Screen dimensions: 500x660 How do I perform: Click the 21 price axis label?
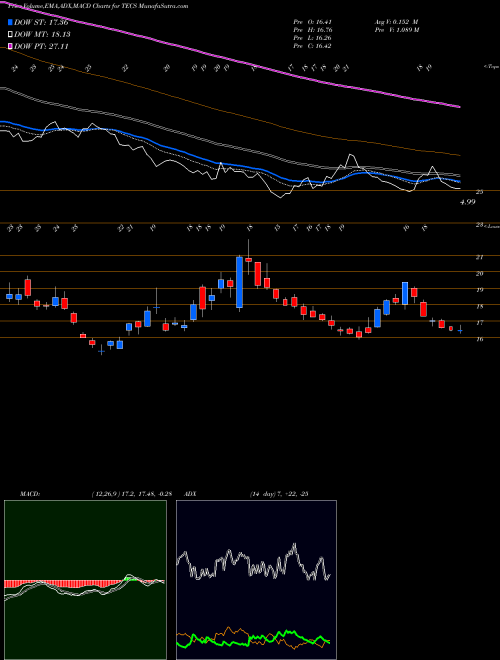(479, 257)
